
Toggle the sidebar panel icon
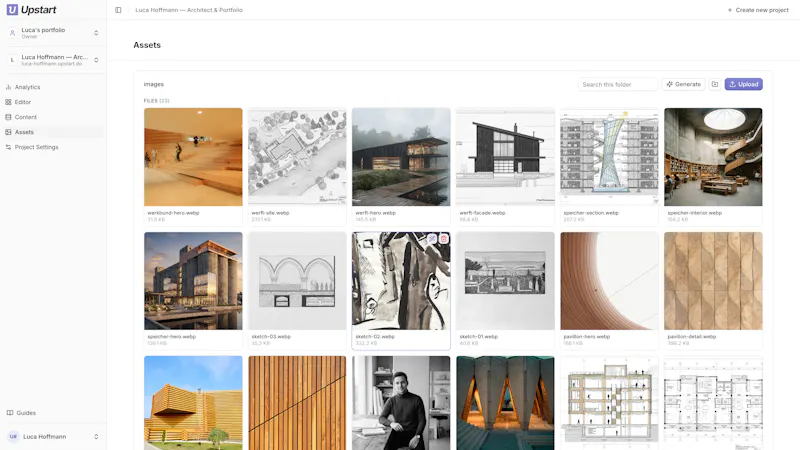click(x=118, y=10)
